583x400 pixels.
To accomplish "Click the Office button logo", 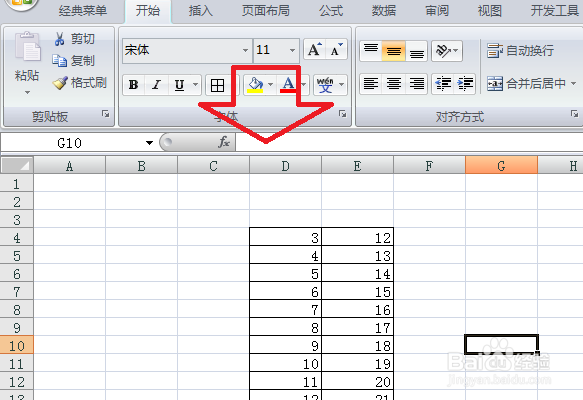I will pyautogui.click(x=22, y=4).
